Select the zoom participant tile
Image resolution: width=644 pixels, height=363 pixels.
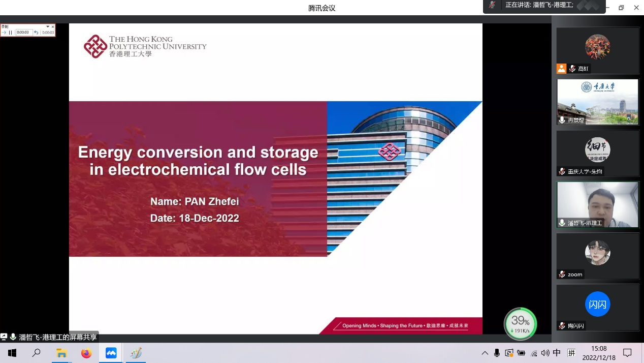coord(597,255)
